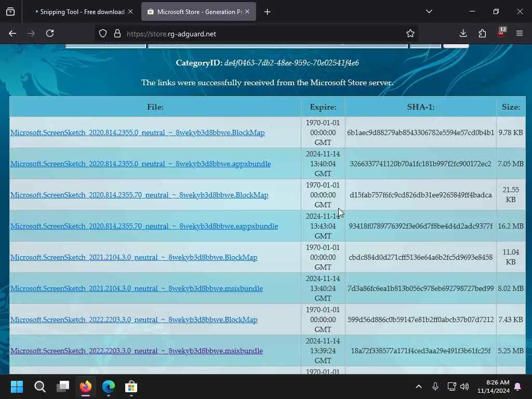Open volume control tray icon

(x=464, y=387)
